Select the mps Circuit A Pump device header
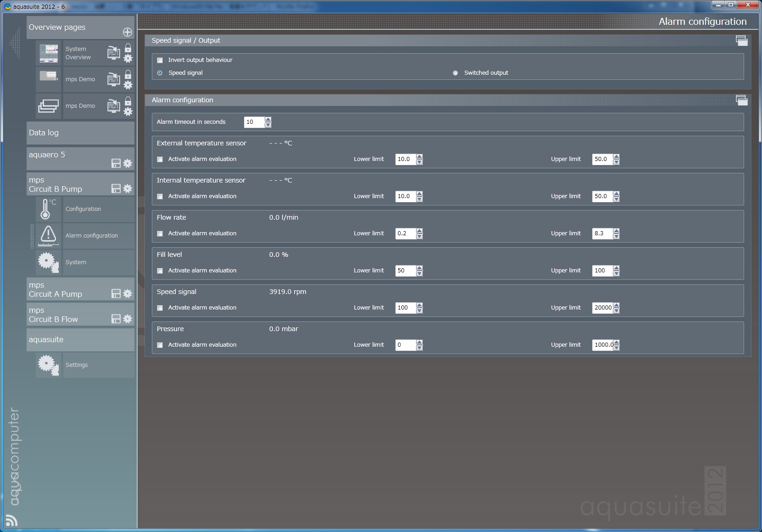This screenshot has height=532, width=762. pyautogui.click(x=80, y=289)
